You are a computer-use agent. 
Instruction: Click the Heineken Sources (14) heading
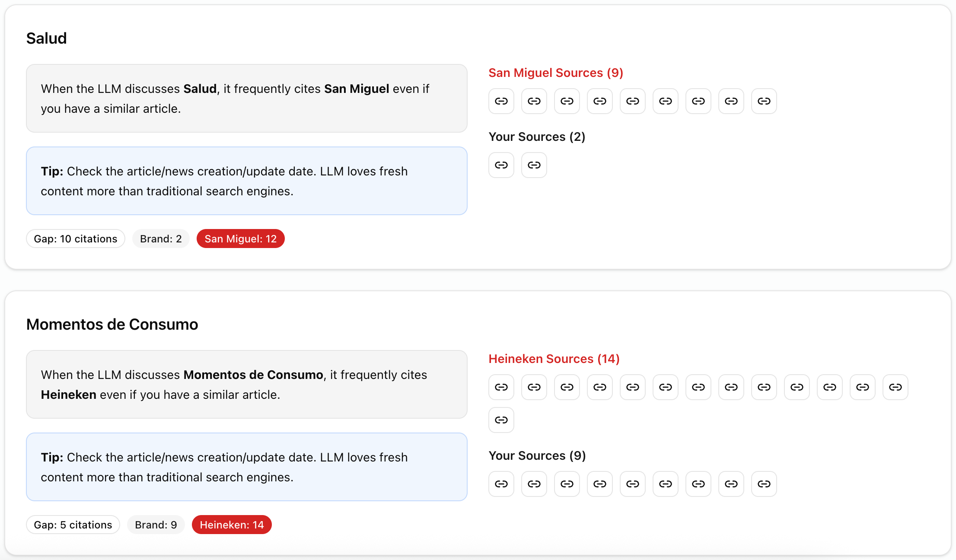coord(554,359)
